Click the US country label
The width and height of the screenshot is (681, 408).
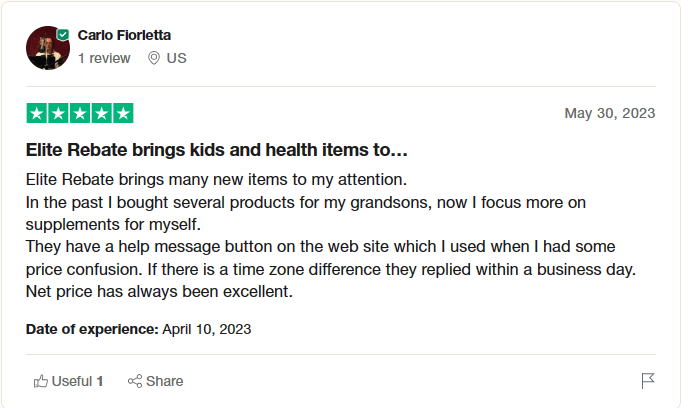click(x=177, y=58)
